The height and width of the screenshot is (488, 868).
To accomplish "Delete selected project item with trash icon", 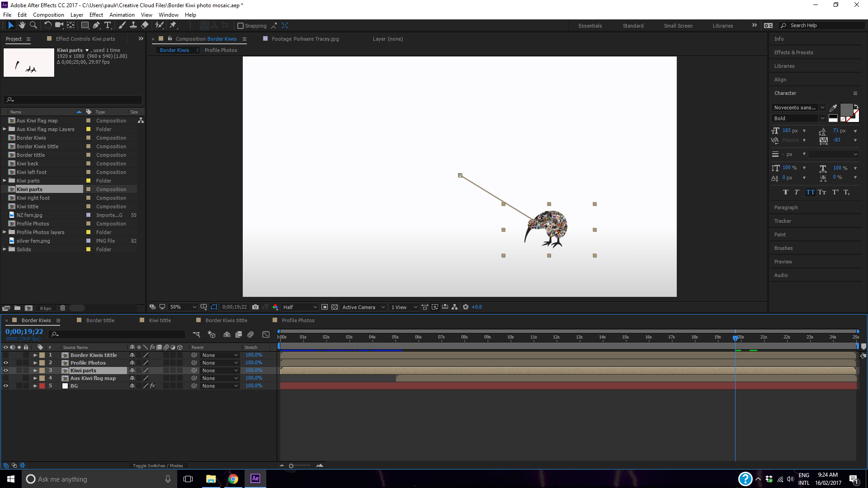I will coord(63,308).
